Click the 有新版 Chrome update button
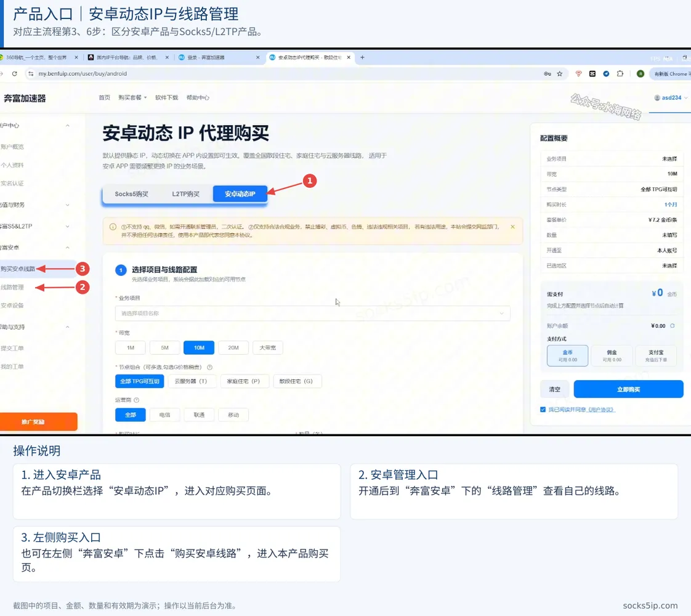Screen dimensions: 691x616 coord(672,73)
